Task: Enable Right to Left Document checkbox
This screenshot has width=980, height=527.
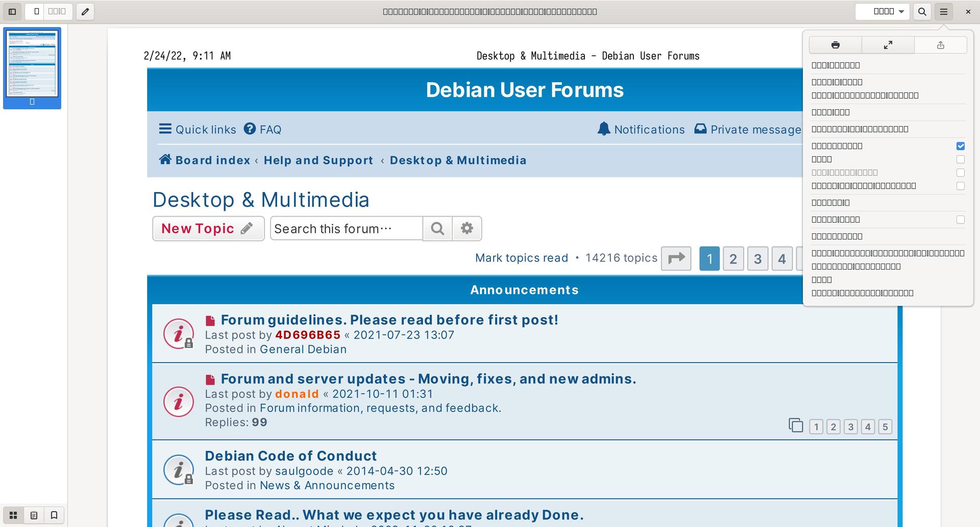Action: [x=960, y=186]
